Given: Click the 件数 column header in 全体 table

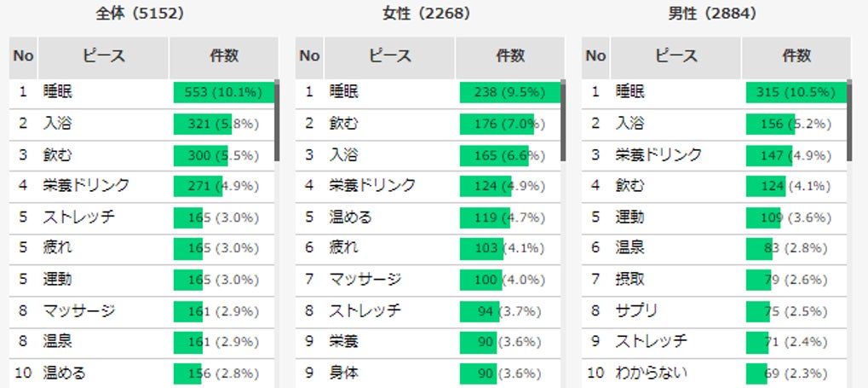Looking at the screenshot, I should pos(224,56).
